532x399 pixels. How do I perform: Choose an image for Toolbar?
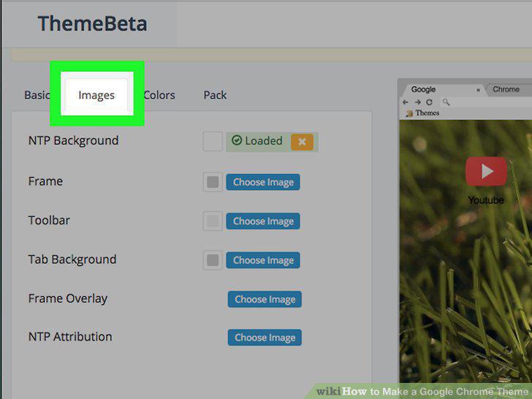point(263,221)
